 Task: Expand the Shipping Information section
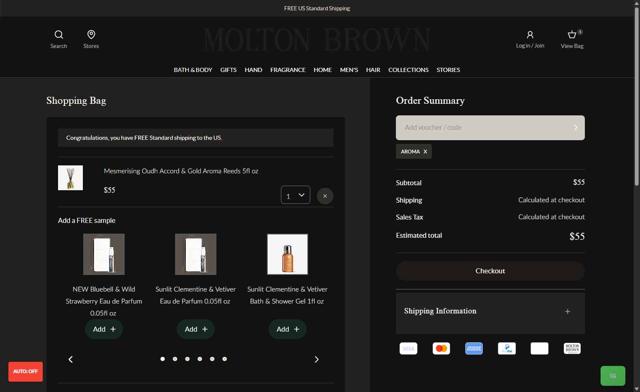[490, 311]
